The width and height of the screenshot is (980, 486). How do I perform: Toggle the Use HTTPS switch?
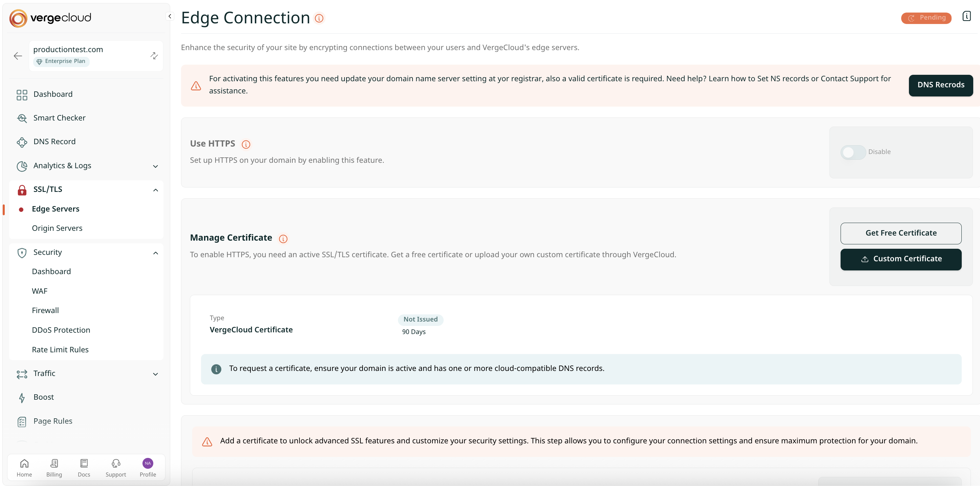point(853,152)
